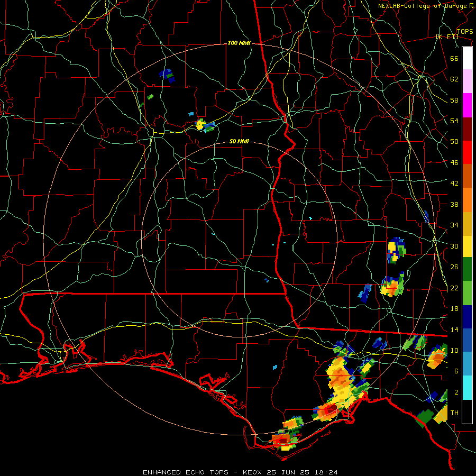
Task: Click the 18:24 timestamp in the footer
Action: 326,472
